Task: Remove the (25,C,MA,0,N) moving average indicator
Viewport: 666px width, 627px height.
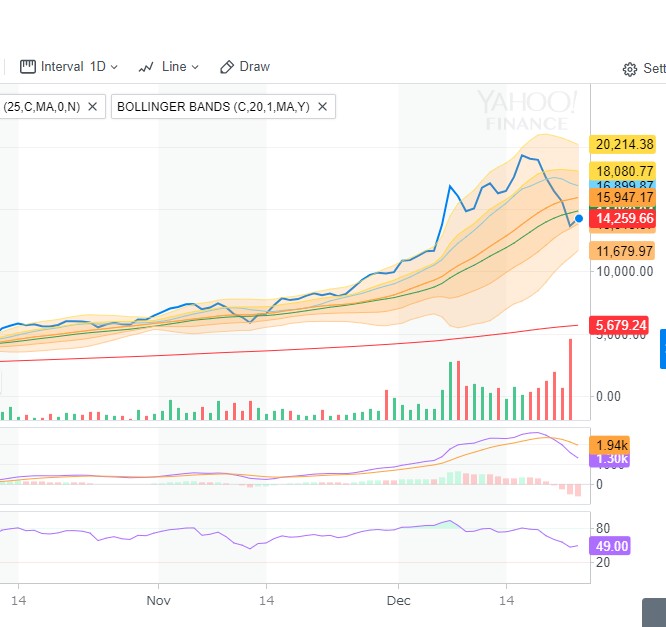Action: tap(93, 107)
